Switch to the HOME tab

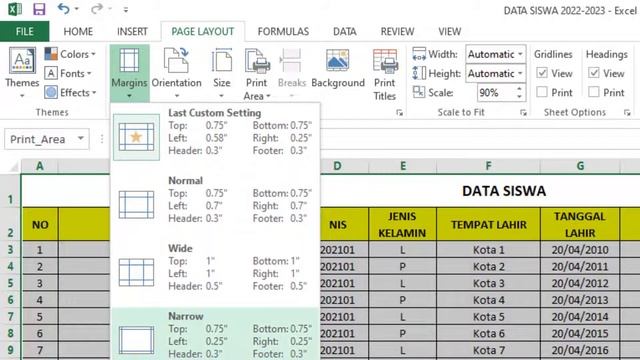[78, 31]
